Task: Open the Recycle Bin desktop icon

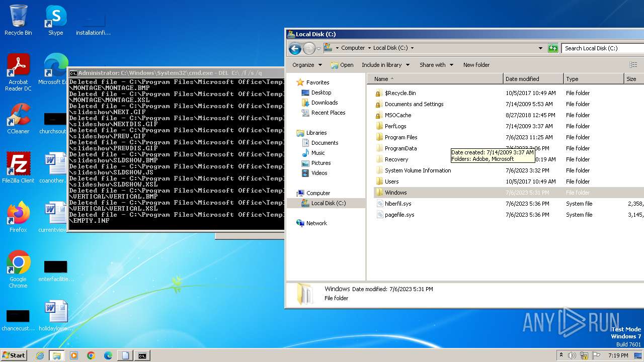Action: point(18,20)
